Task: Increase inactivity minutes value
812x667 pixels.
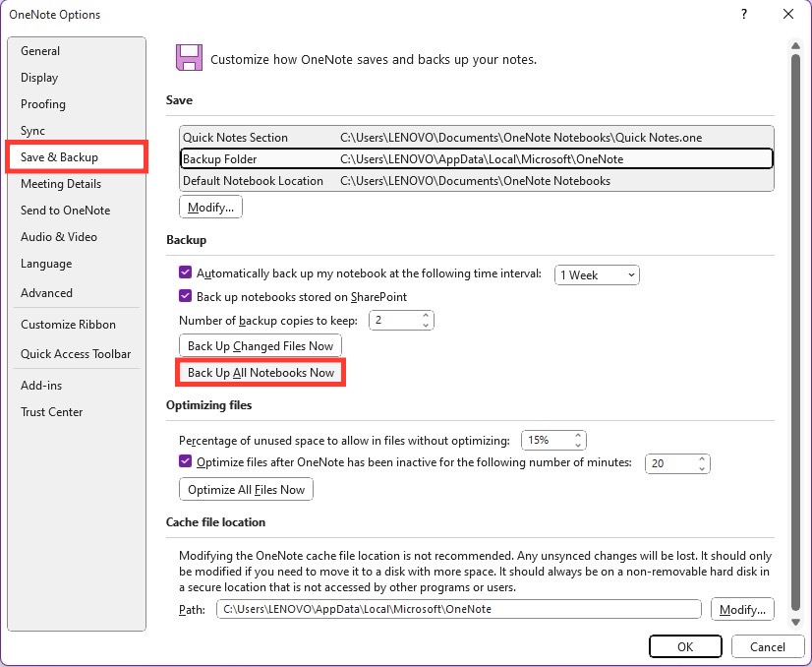Action: 702,458
